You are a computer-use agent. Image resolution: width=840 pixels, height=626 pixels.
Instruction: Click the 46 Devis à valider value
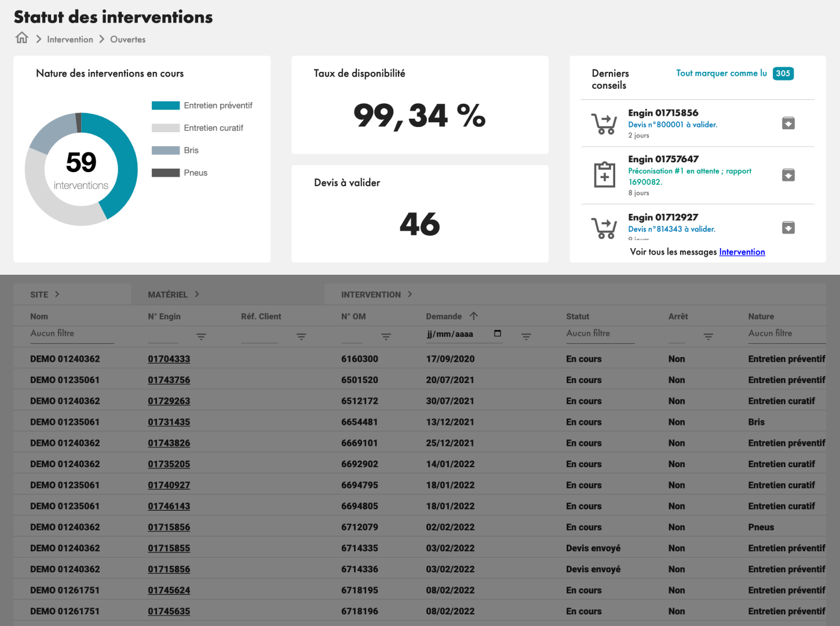[420, 224]
